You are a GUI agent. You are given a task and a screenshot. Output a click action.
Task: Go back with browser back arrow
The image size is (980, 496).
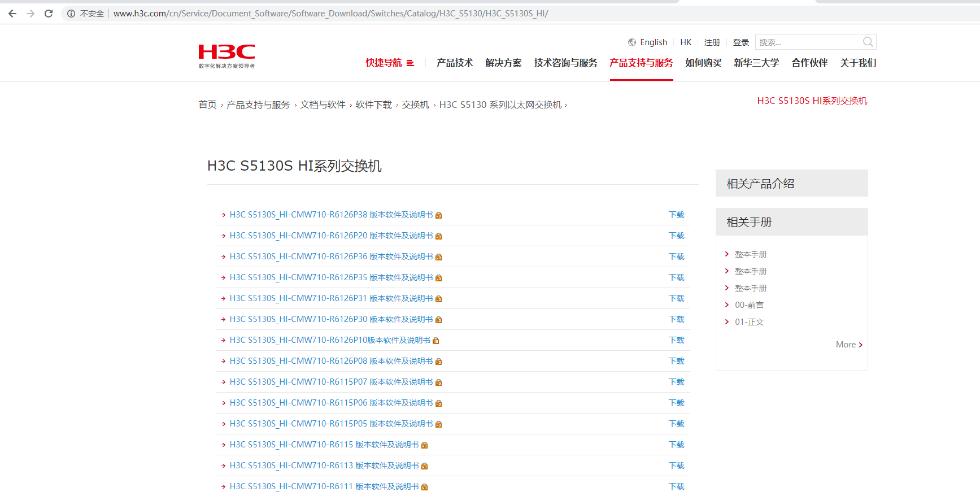coord(12,14)
